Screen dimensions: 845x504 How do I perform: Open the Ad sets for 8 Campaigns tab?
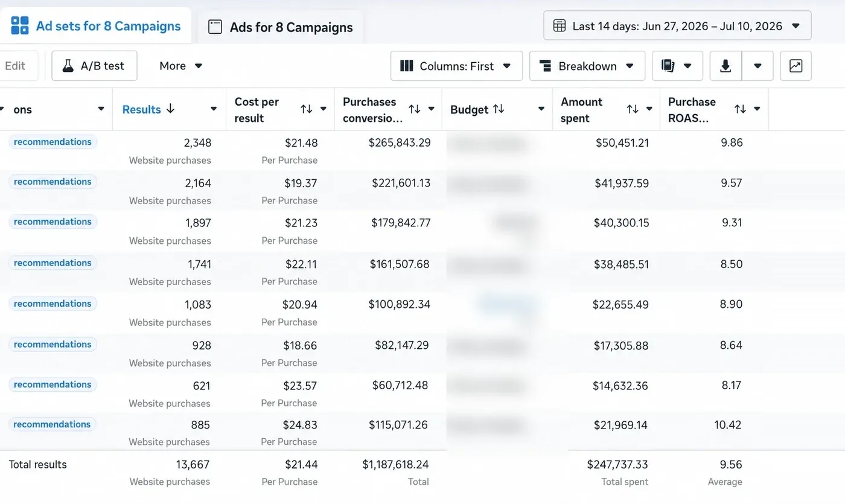click(95, 26)
